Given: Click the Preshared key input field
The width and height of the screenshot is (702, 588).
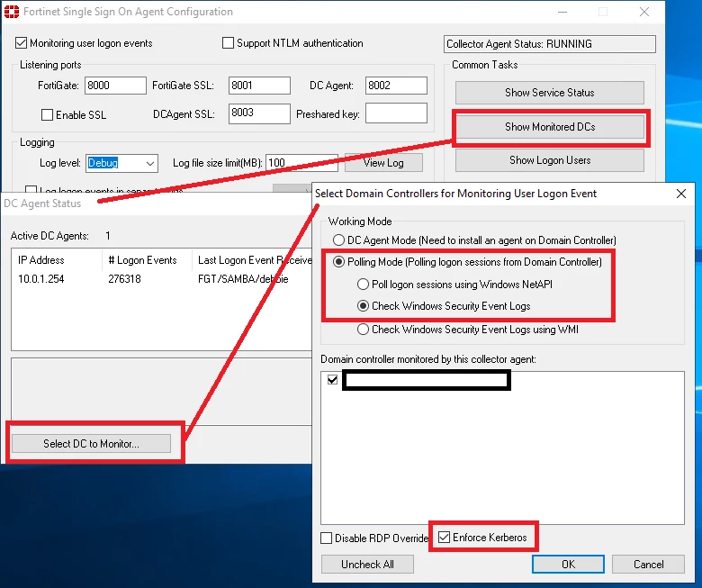Looking at the screenshot, I should click(396, 113).
